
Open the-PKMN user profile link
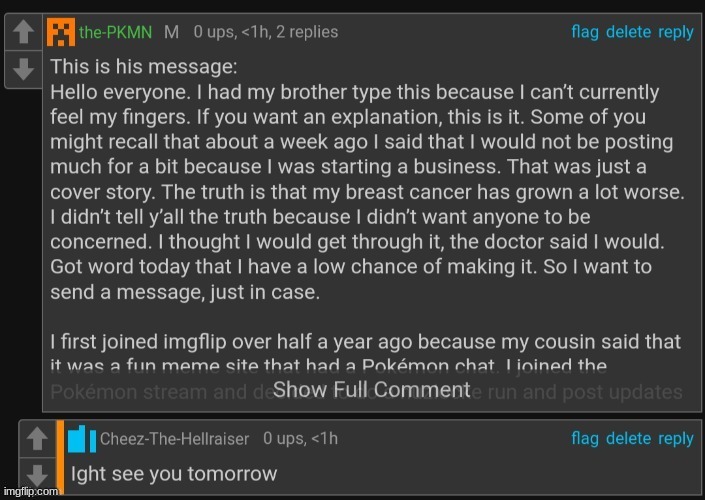point(115,32)
